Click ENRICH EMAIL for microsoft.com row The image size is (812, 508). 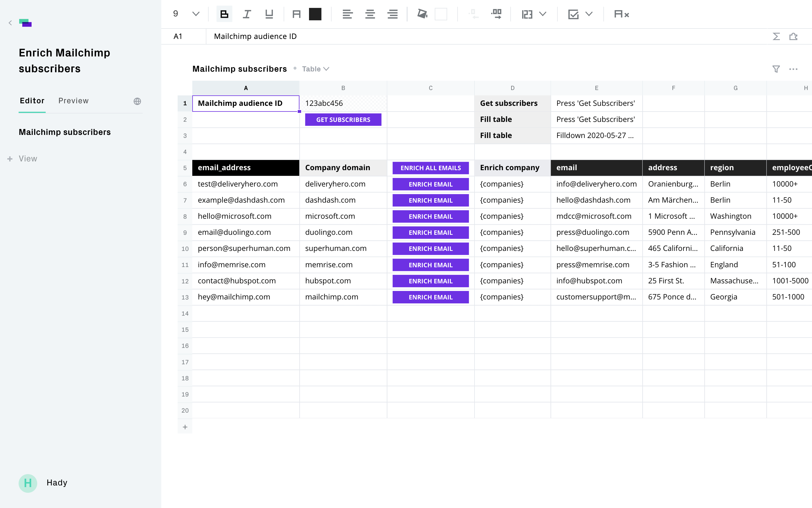tap(431, 216)
